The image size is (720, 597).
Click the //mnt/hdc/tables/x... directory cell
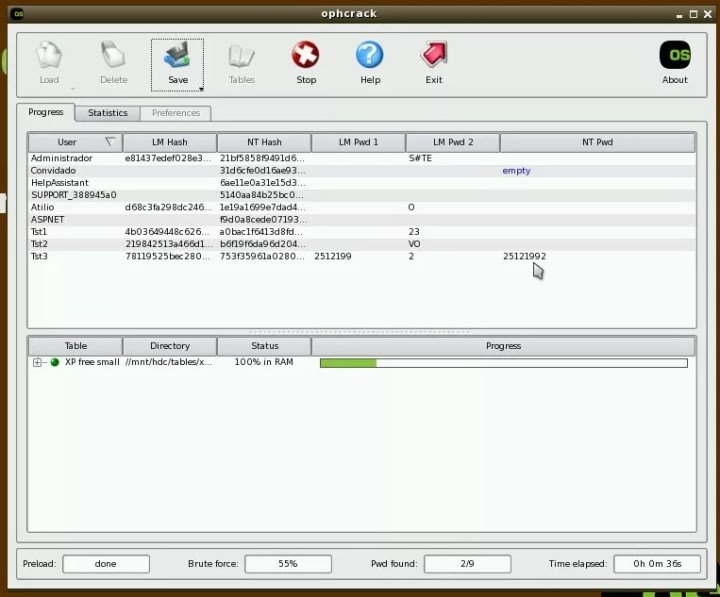(169, 362)
